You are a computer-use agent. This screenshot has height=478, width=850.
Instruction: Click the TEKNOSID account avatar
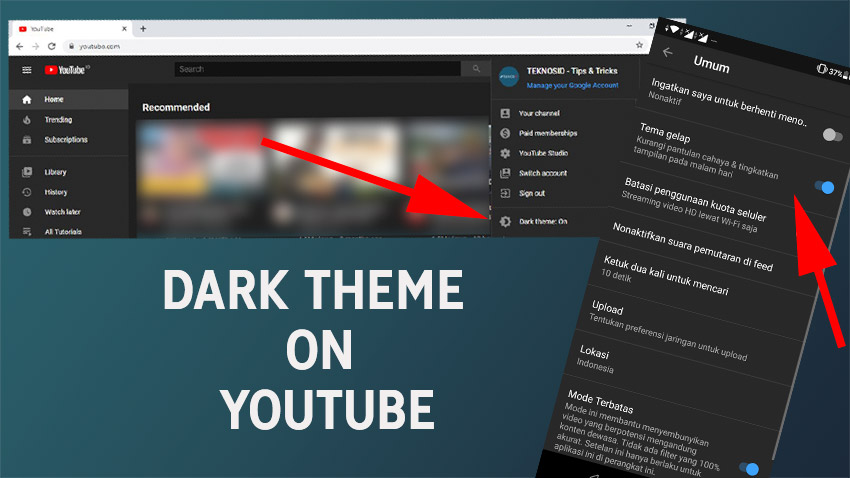tap(508, 77)
